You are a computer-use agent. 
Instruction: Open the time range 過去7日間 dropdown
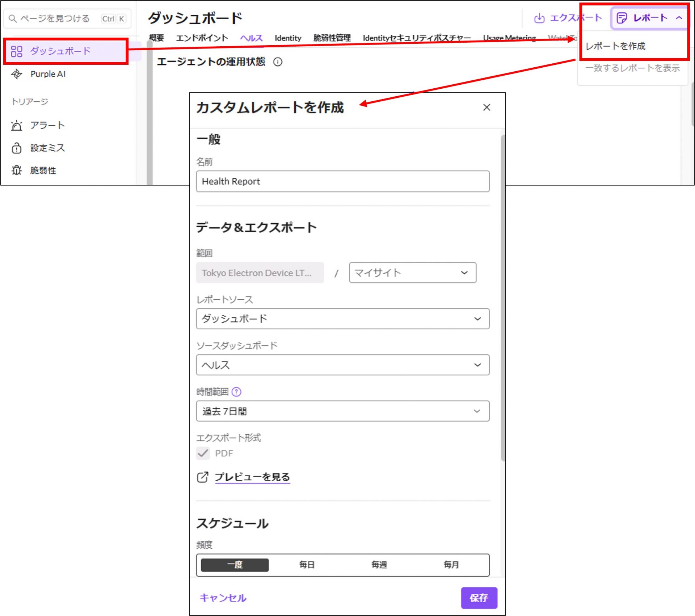[342, 411]
